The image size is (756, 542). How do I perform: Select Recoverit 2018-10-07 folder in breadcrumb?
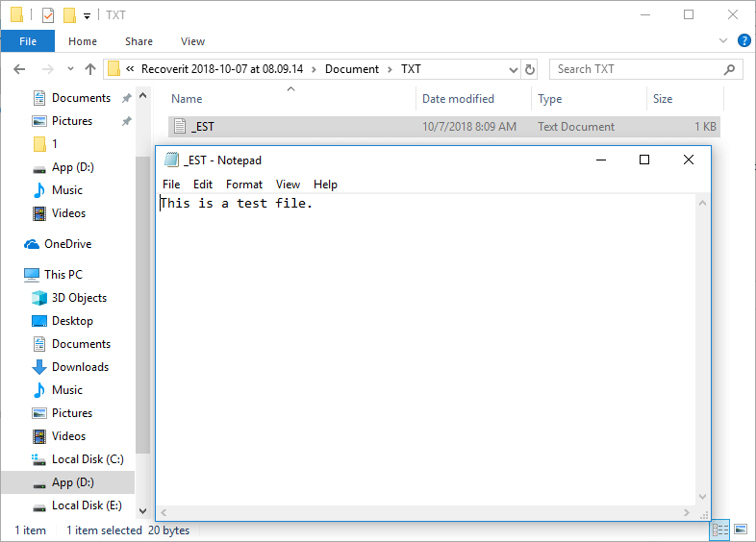coord(222,69)
